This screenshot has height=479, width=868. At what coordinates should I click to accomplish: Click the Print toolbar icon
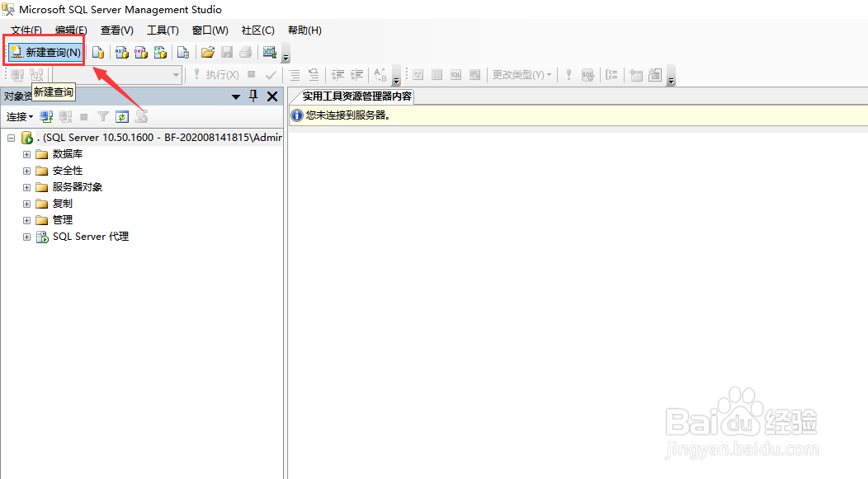click(245, 52)
